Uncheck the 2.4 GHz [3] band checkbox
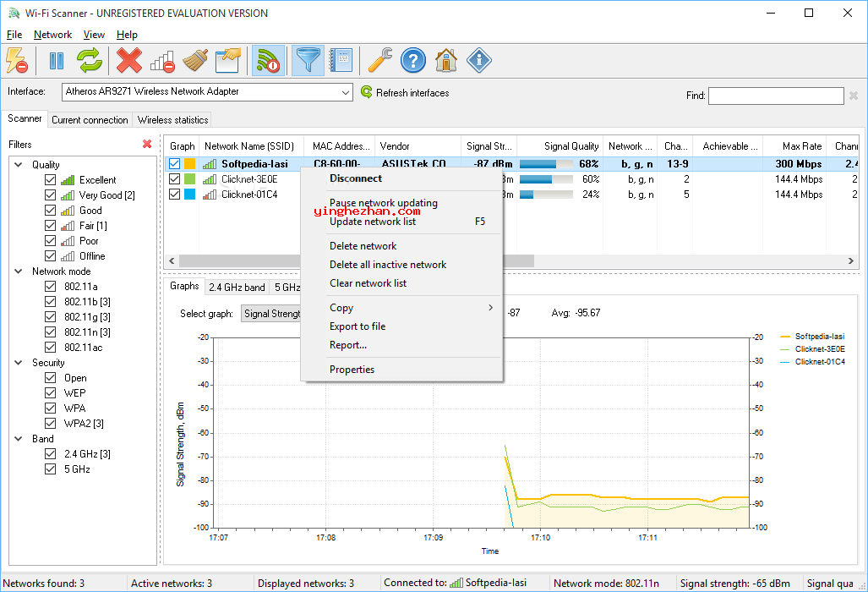 (x=51, y=453)
